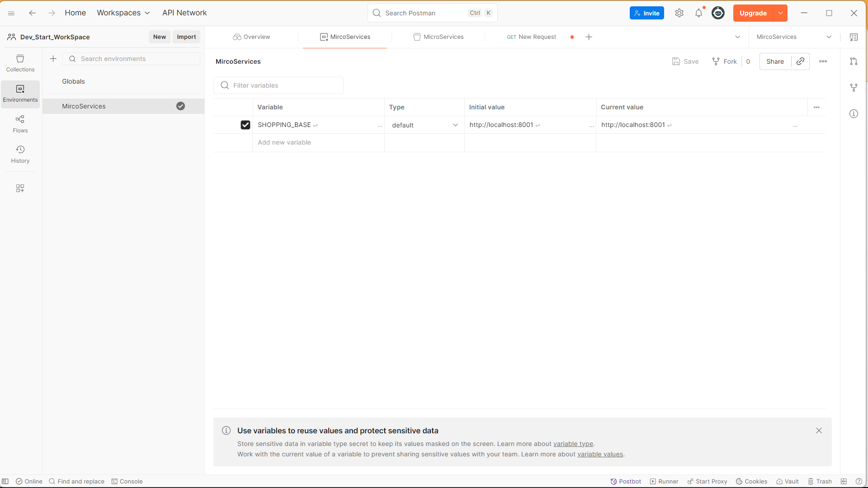Open the notifications bell
Viewport: 868px width, 488px height.
[x=699, y=13]
